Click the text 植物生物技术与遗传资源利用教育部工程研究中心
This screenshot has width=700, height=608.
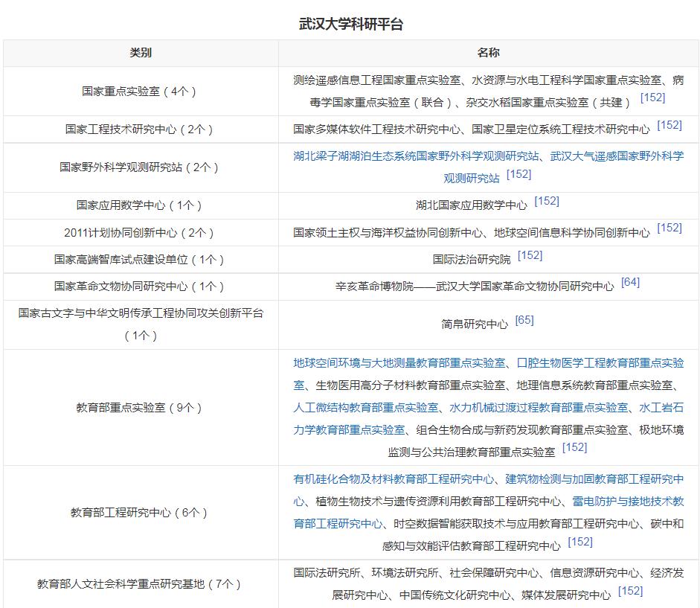(x=438, y=502)
